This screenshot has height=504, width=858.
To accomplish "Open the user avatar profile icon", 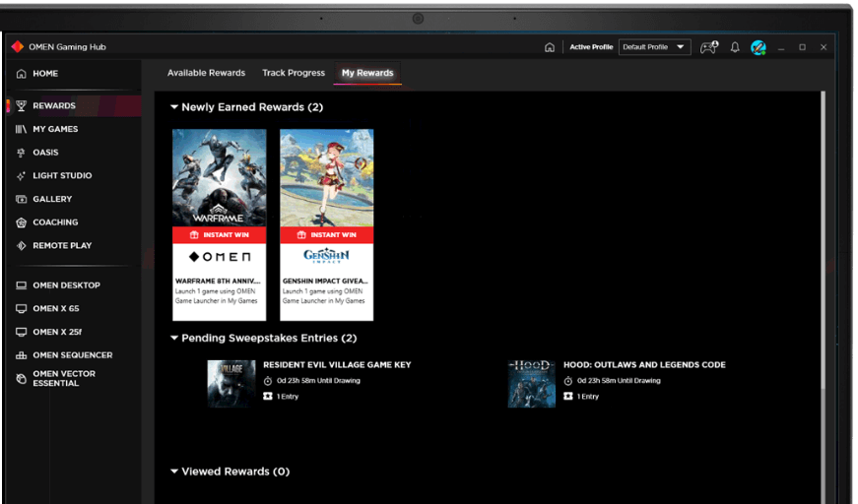I will coord(759,47).
